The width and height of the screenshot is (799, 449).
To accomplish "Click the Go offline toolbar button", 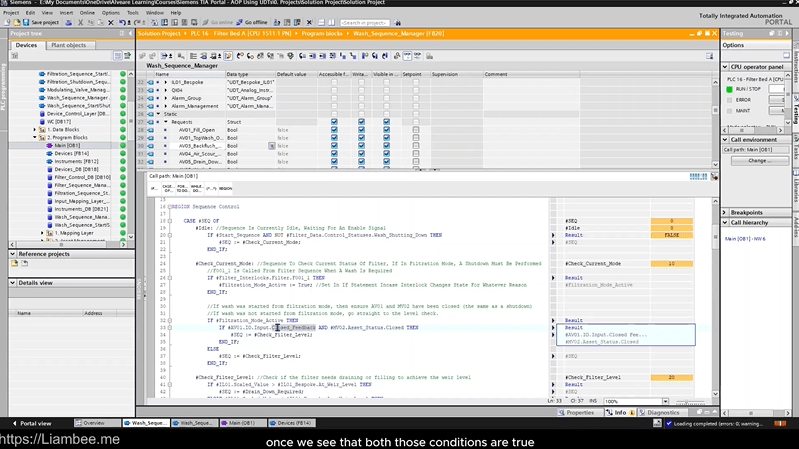I will 255,21.
